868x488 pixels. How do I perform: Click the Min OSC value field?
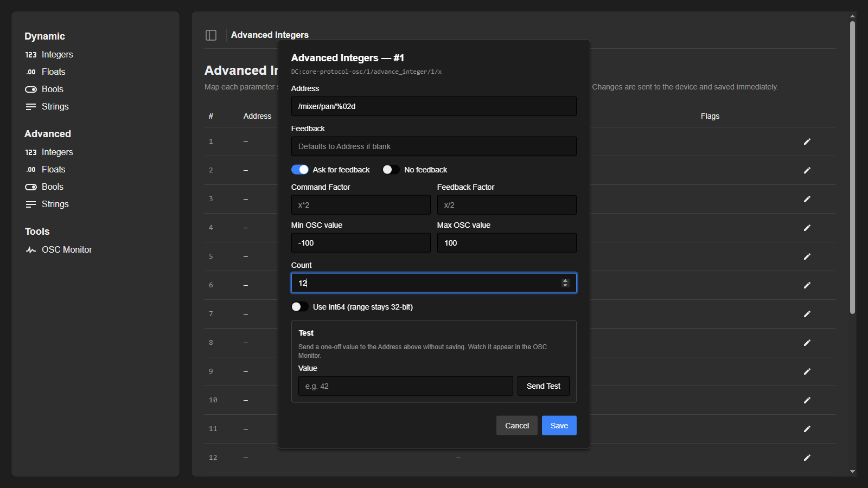(x=361, y=243)
